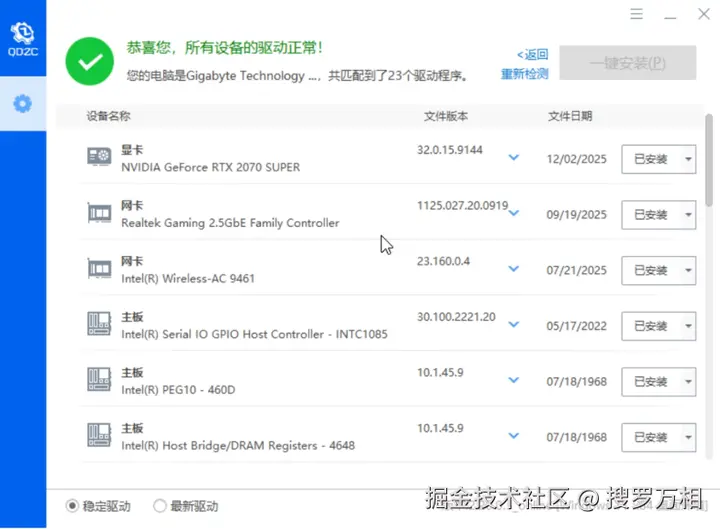Click the version text 32.0.15.9144
Image resolution: width=720 pixels, height=529 pixels.
coord(450,150)
